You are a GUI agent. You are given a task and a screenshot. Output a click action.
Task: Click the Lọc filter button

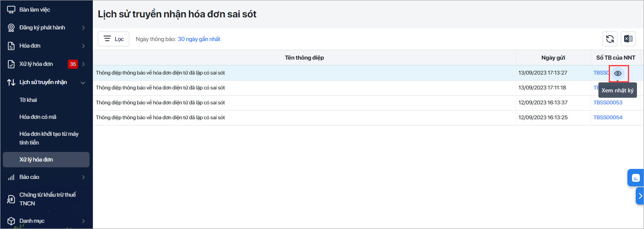coord(114,39)
